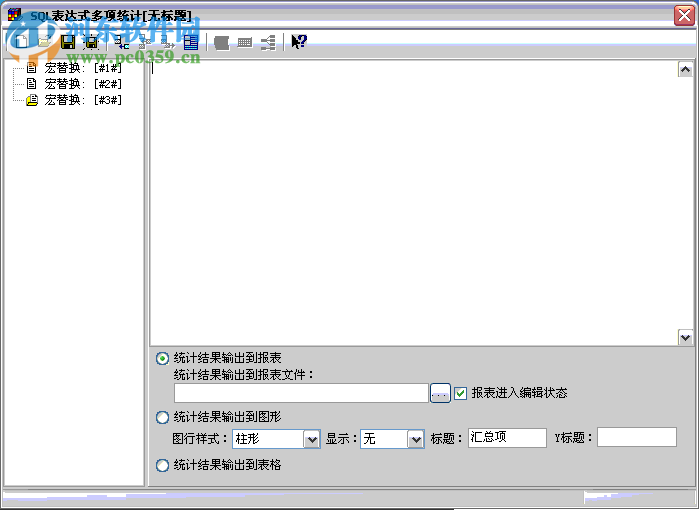Click into the large SQL expression text area
This screenshot has height=510, width=699.
tap(413, 203)
